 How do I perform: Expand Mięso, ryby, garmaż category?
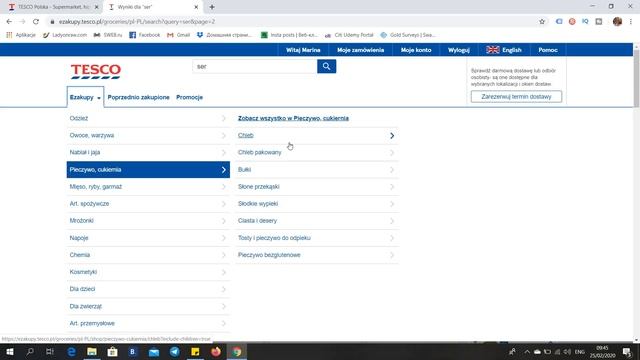pos(148,187)
